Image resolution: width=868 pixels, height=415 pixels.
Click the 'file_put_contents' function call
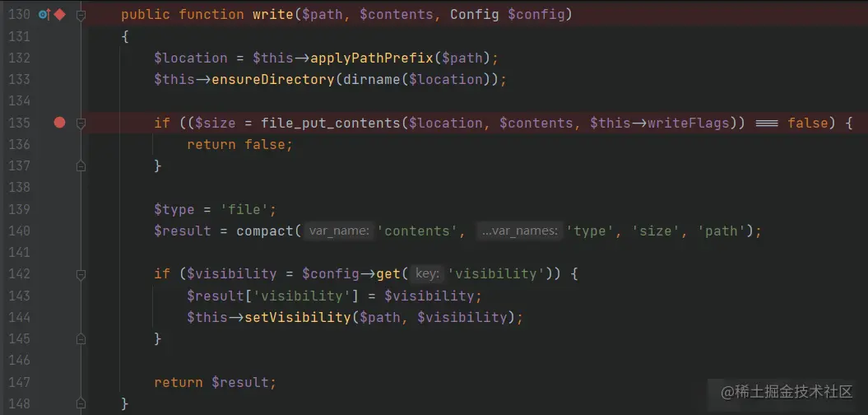(x=331, y=123)
